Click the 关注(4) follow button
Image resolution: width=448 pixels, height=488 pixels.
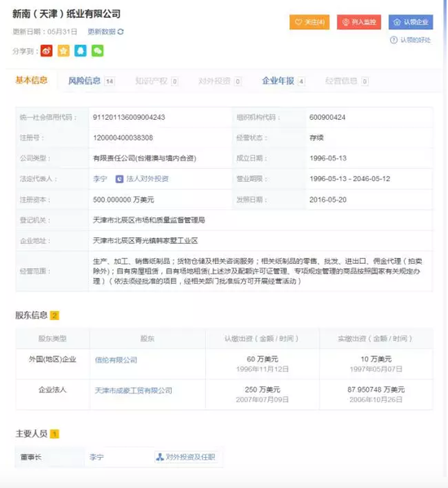310,22
